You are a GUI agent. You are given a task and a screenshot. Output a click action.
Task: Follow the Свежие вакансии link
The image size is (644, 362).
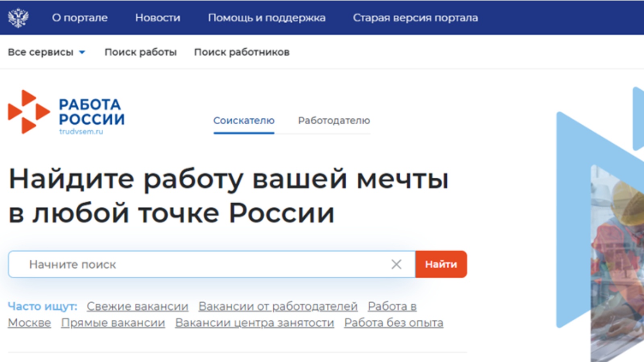point(138,306)
